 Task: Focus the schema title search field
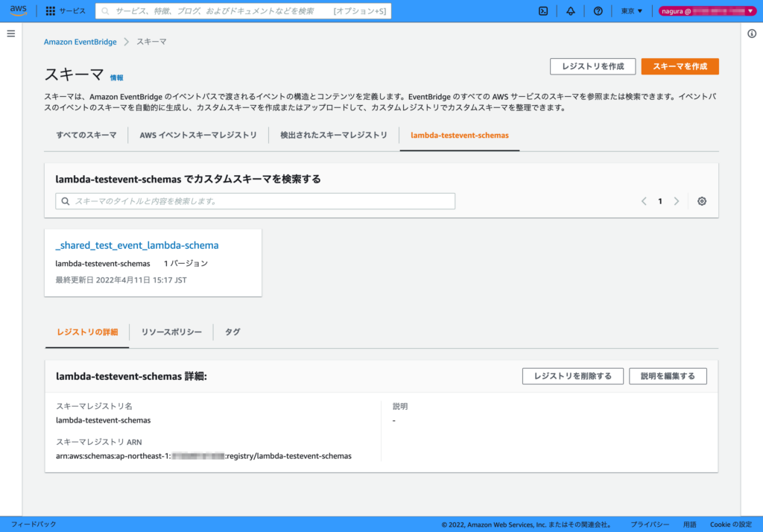pos(255,201)
